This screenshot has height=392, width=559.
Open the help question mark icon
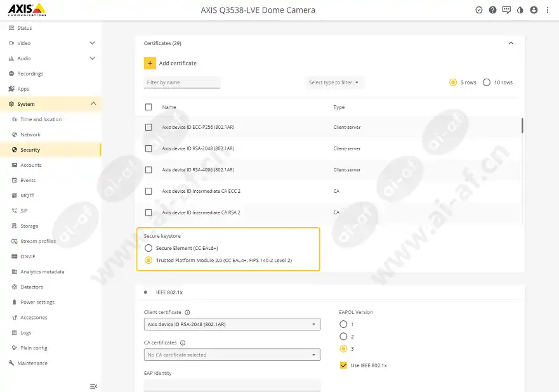pos(492,10)
